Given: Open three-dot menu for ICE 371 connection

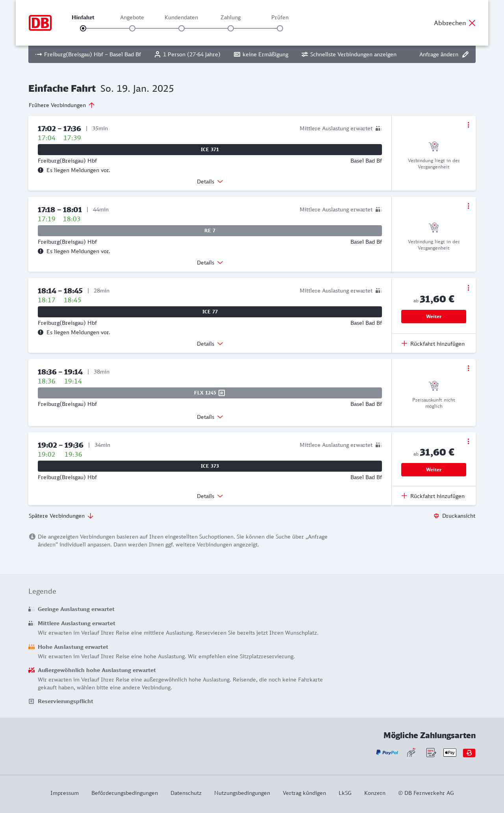Looking at the screenshot, I should tap(468, 125).
